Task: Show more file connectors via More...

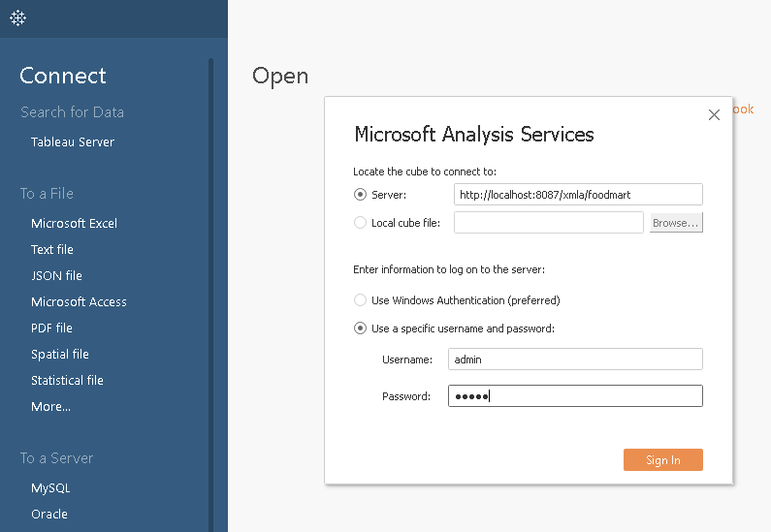Action: (x=50, y=407)
